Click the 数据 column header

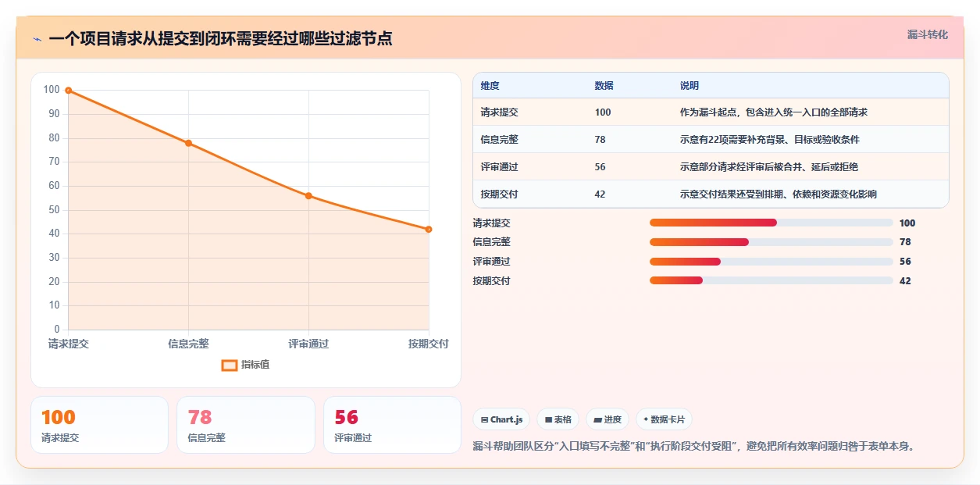tap(604, 85)
